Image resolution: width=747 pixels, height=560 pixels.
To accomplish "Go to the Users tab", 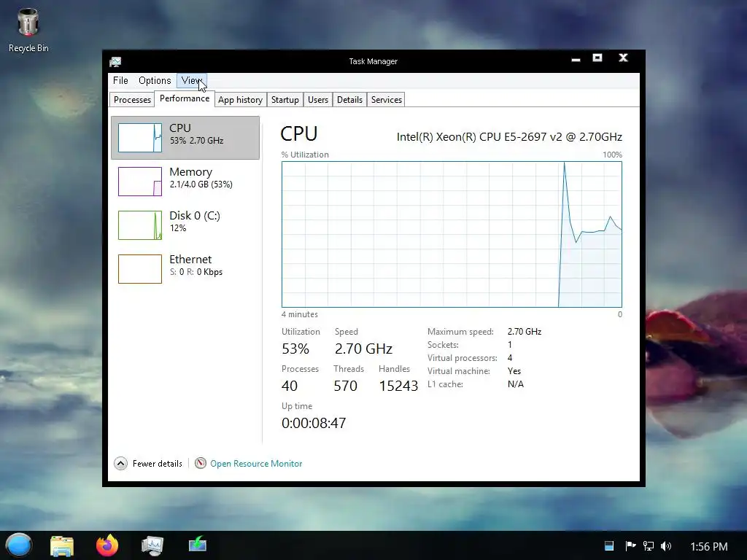I will coord(318,99).
